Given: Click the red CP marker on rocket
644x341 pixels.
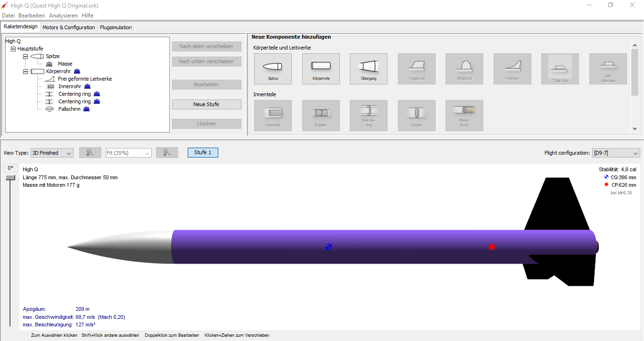Looking at the screenshot, I should point(492,247).
